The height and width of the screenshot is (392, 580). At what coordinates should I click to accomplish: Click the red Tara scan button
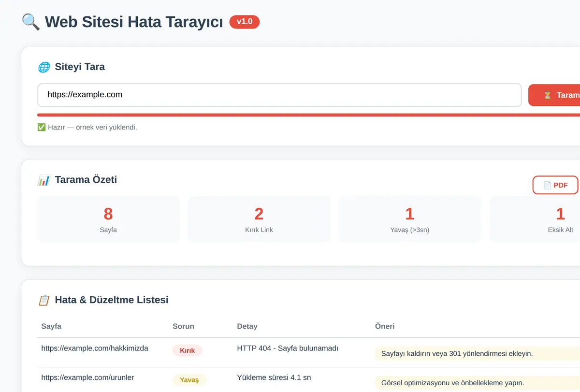tap(554, 95)
